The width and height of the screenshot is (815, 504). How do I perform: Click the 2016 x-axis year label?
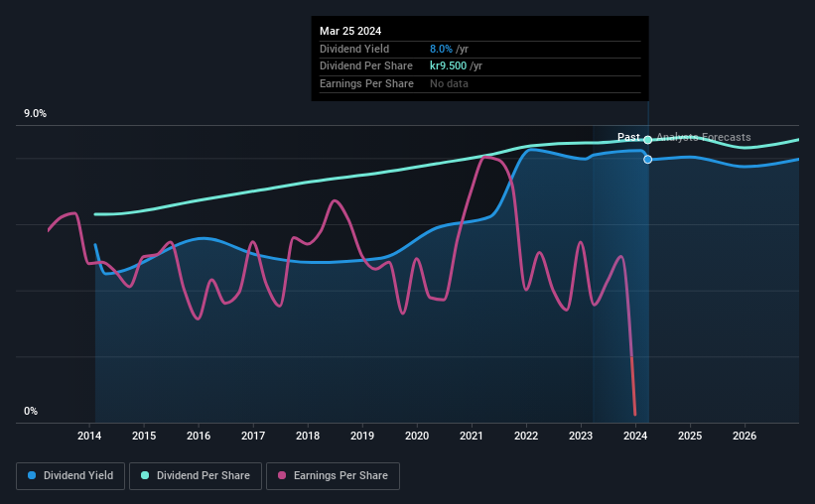(x=199, y=436)
